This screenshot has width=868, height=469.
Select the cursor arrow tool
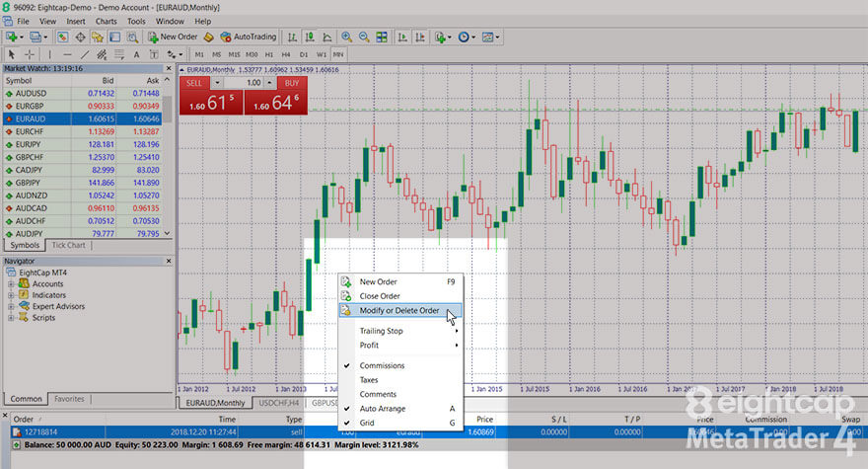click(x=12, y=54)
